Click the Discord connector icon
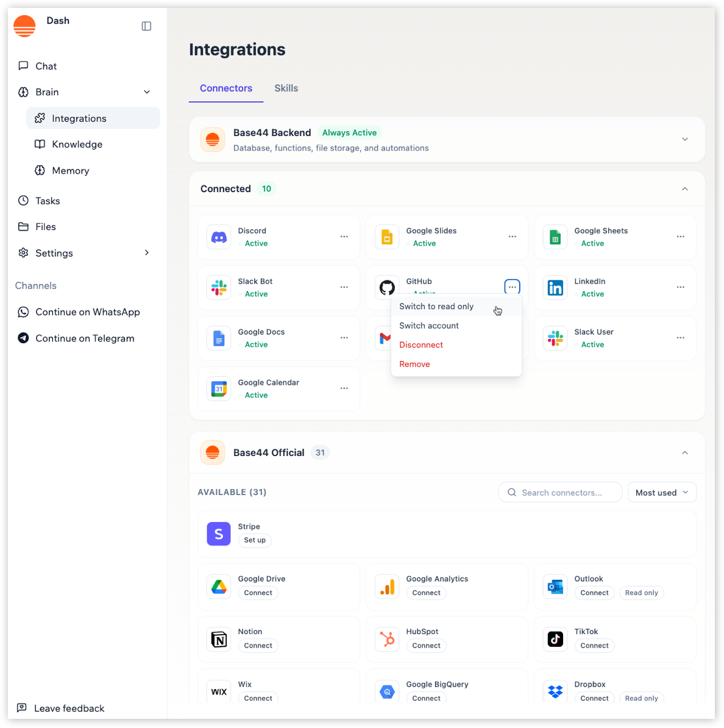 click(x=218, y=237)
